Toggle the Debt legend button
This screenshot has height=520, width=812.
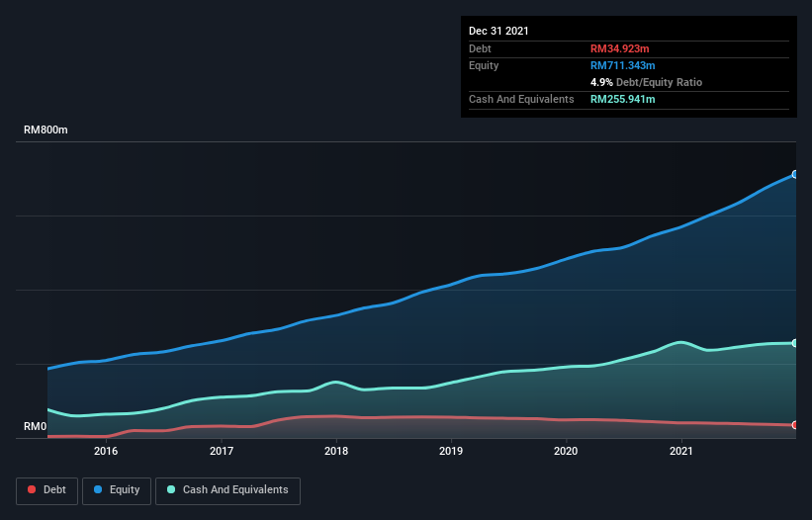[46, 490]
